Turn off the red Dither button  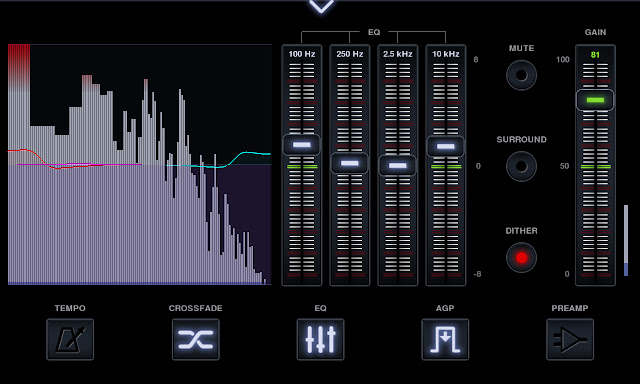point(521,257)
